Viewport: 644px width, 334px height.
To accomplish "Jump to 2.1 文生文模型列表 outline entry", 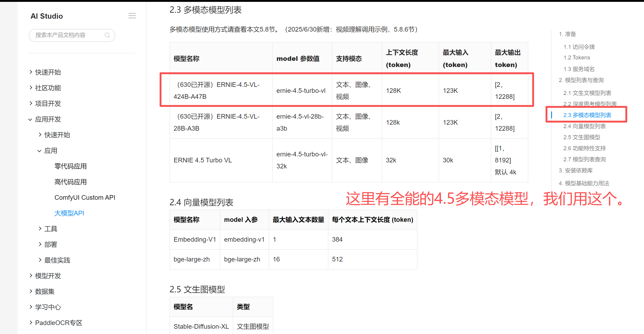I will pos(587,93).
